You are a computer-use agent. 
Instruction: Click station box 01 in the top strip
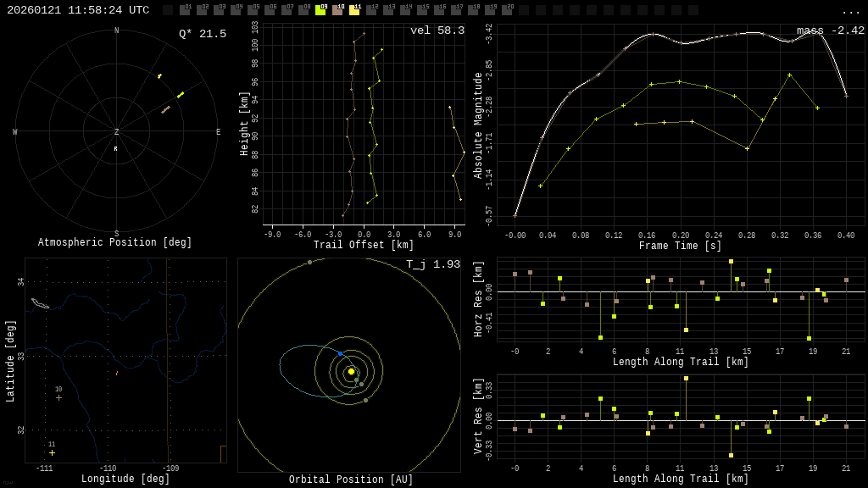(x=185, y=10)
